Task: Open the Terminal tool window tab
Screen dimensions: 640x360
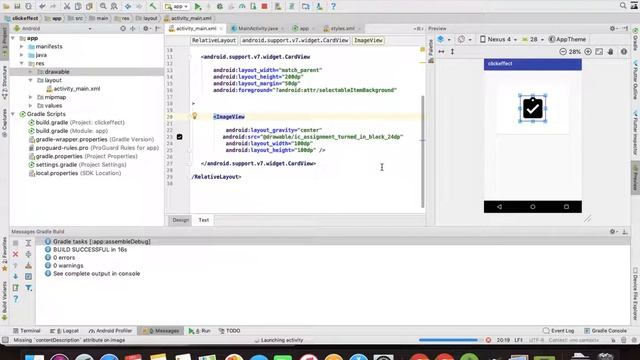Action: (x=27, y=331)
